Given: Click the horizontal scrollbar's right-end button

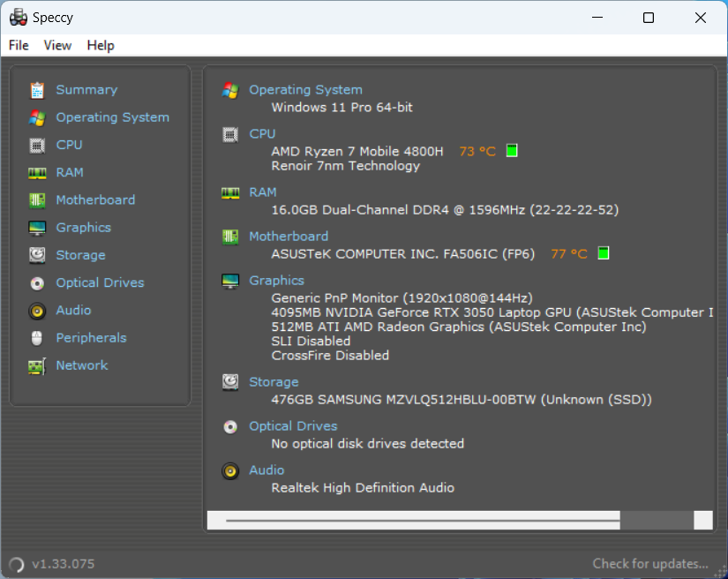Looking at the screenshot, I should [703, 521].
